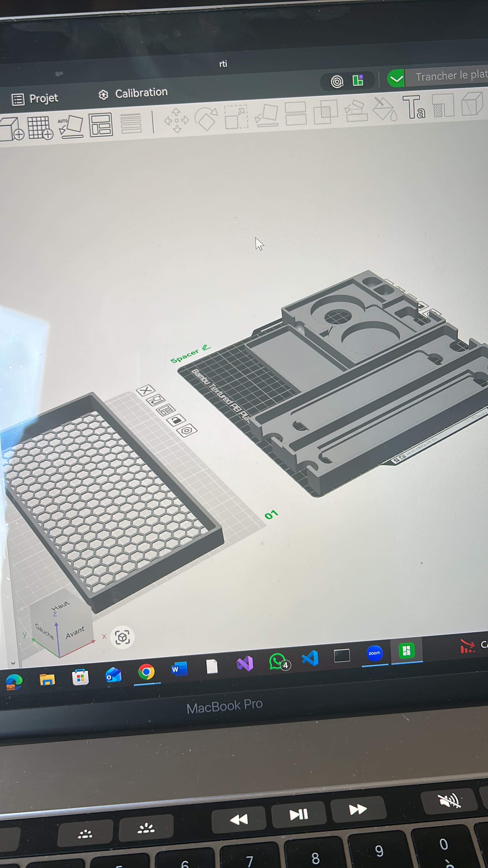Select the Cut tool
The image size is (488, 868).
pyautogui.click(x=296, y=113)
